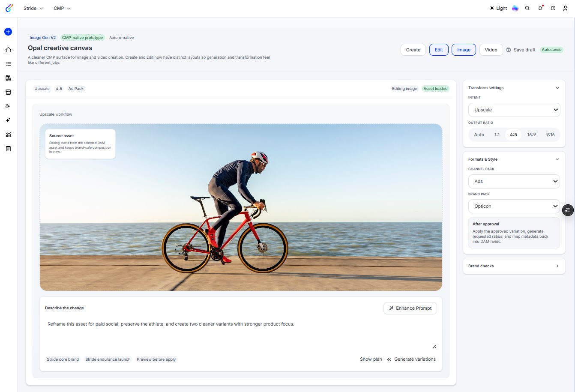Open the Channel Pack dropdown set to Ads
Viewport: 575px width, 392px height.
[514, 181]
